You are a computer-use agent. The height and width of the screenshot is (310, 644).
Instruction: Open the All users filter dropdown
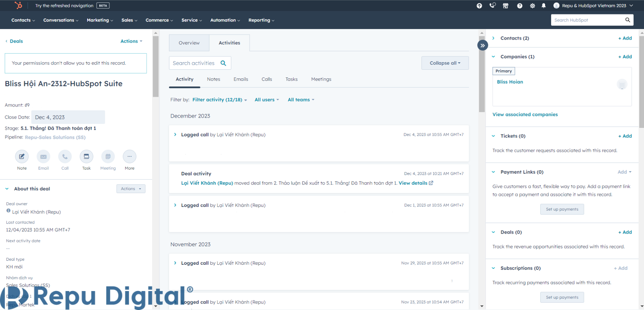[x=267, y=100]
